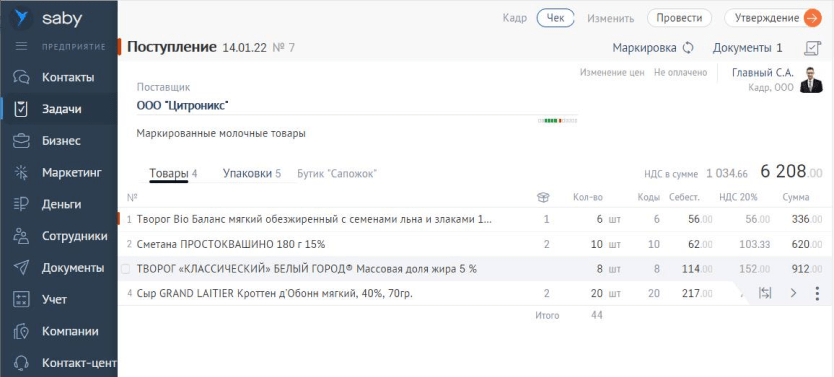Select Сыр GRAND LAITIER product name
The image size is (834, 377).
274,293
